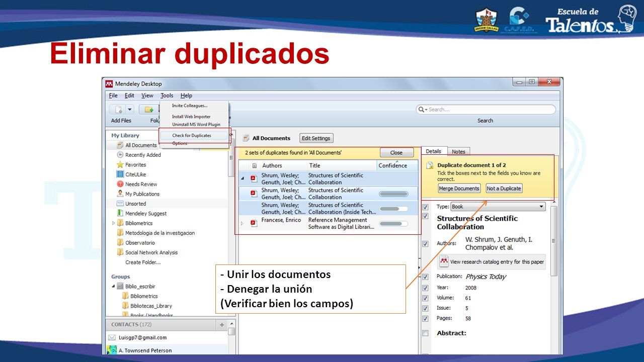
Task: Click the file type column header icon
Action: point(254,165)
